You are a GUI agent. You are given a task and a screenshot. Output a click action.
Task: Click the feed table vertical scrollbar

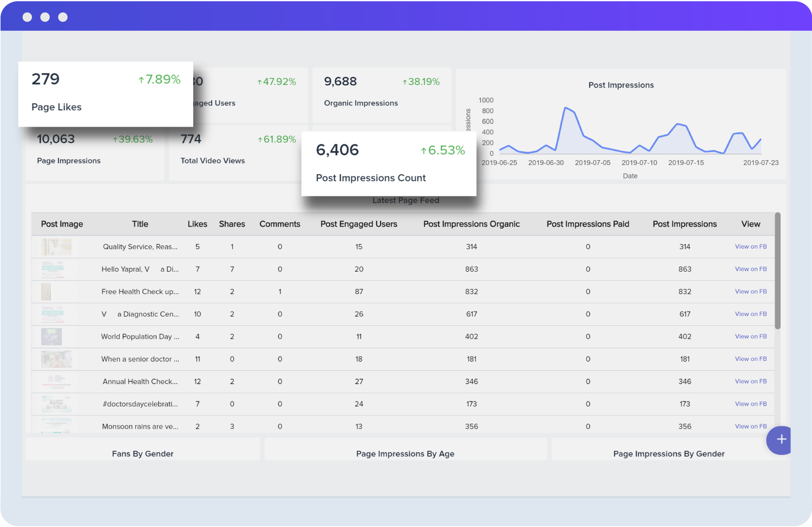coord(777,271)
